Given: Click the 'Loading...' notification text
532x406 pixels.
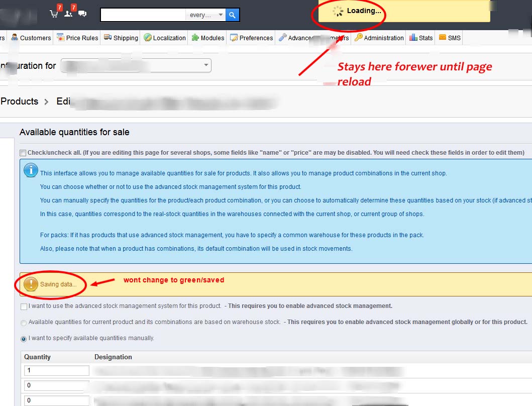Looking at the screenshot, I should 364,11.
